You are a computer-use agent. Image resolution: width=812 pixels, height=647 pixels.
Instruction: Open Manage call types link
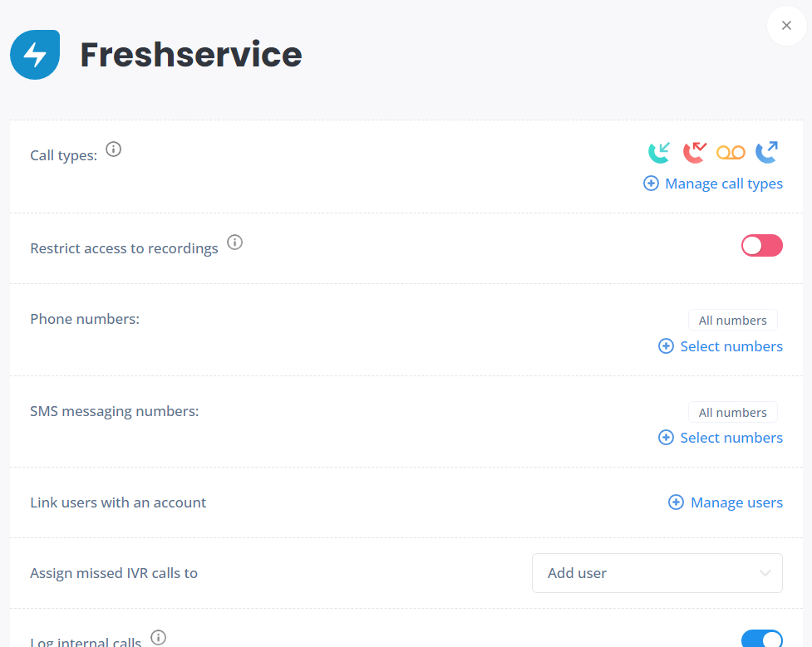coord(723,184)
